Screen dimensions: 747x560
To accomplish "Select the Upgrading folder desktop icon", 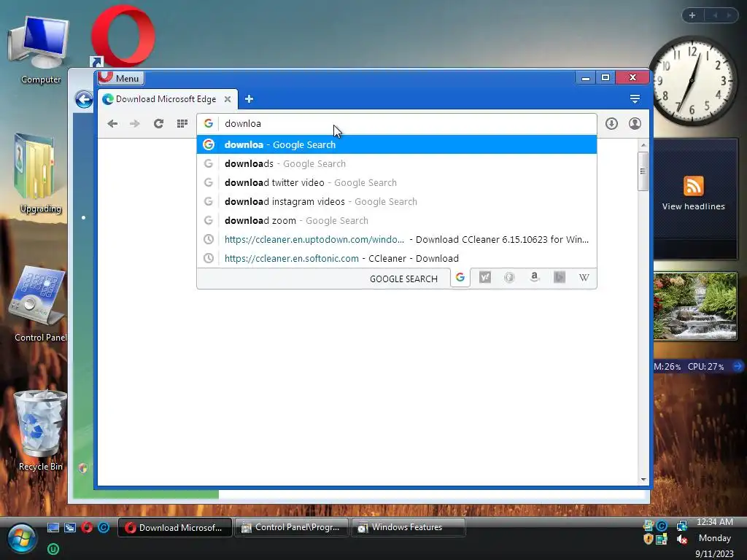I will [39, 174].
